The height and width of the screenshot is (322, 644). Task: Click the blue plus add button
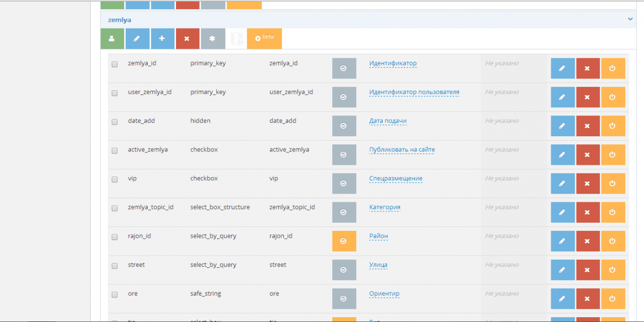tap(162, 39)
